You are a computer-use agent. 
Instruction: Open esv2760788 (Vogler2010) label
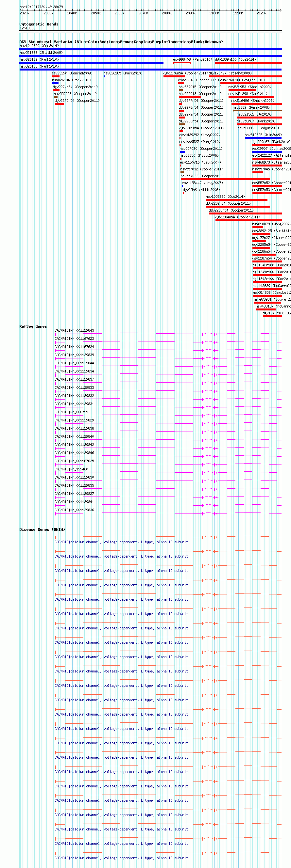tap(243, 80)
